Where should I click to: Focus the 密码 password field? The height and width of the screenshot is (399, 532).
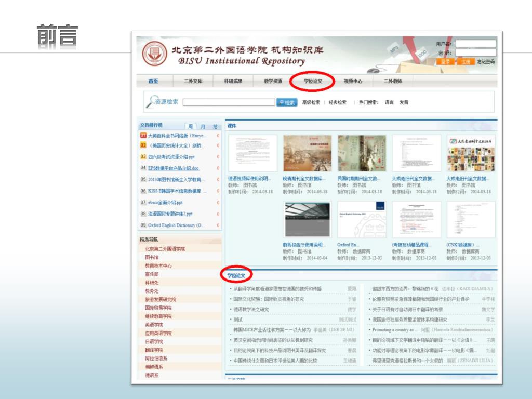pos(476,52)
